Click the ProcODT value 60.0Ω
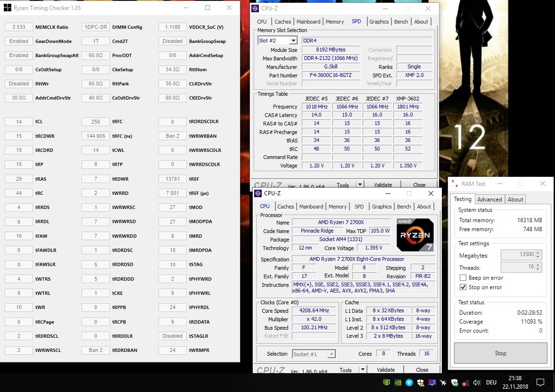The height and width of the screenshot is (392, 555). 96,55
